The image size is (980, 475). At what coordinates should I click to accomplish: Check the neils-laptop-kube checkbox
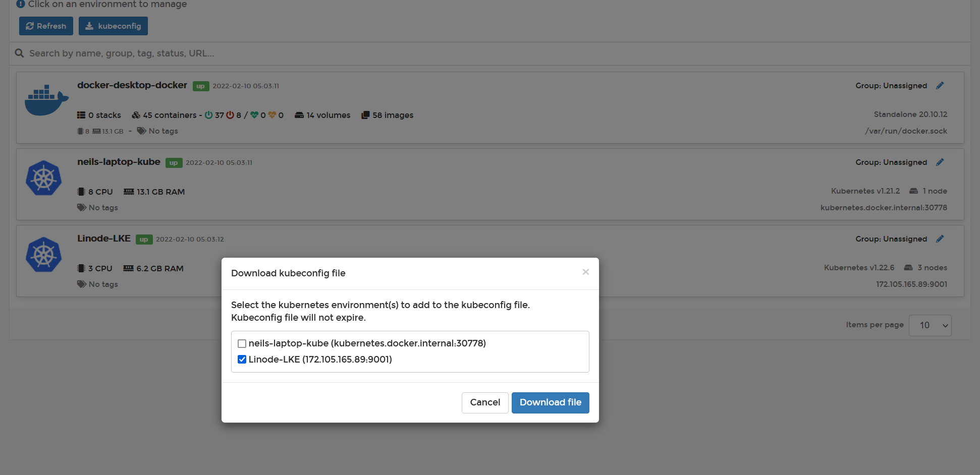tap(242, 343)
